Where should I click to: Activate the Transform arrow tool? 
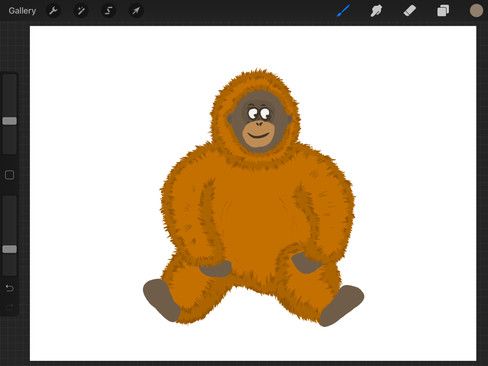point(136,11)
